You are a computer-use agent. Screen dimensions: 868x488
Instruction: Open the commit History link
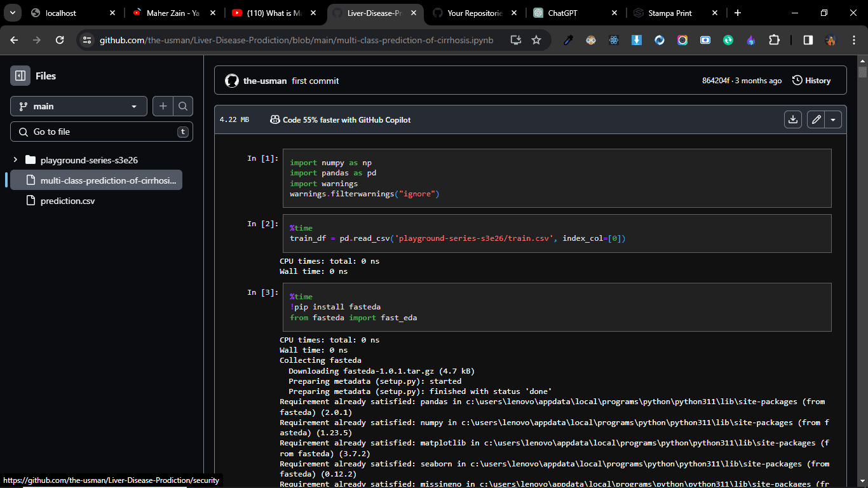811,81
